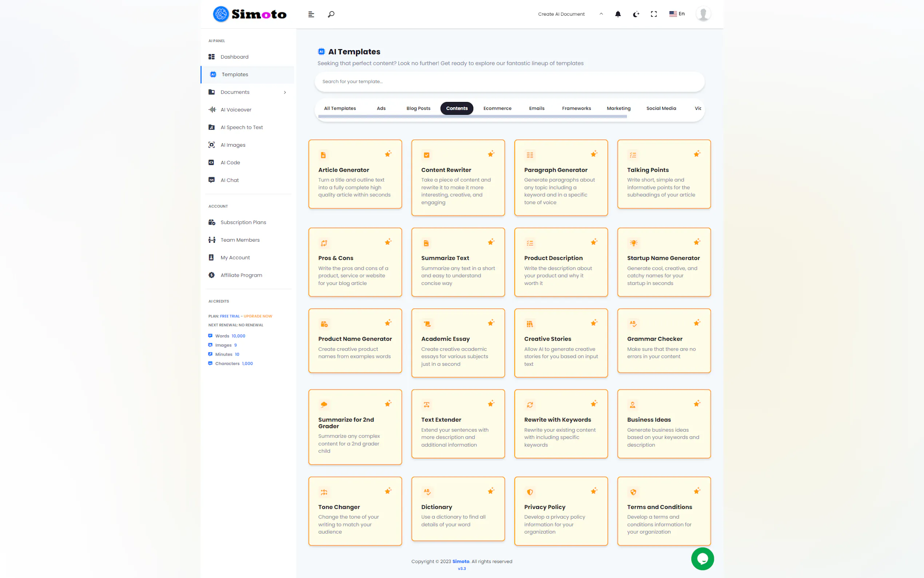Open the En language selector

pos(677,14)
